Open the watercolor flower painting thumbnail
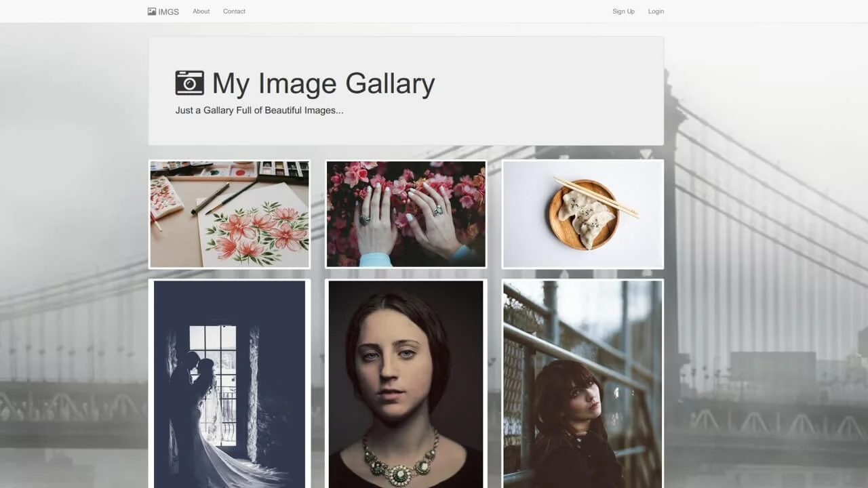 pos(229,213)
